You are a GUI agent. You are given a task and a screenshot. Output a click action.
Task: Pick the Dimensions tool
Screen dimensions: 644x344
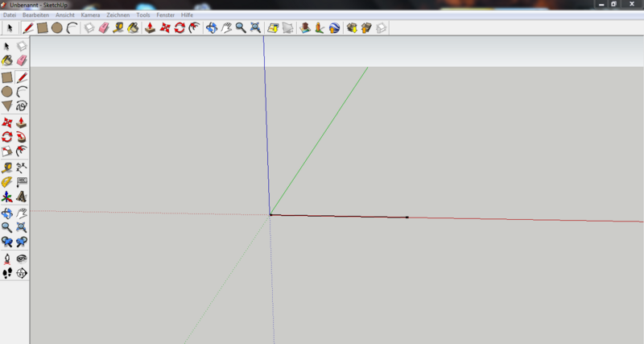click(22, 168)
